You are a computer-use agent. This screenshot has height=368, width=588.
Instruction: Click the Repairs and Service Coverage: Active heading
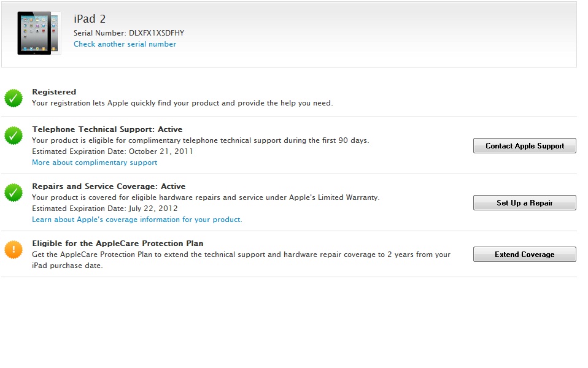[x=109, y=186]
